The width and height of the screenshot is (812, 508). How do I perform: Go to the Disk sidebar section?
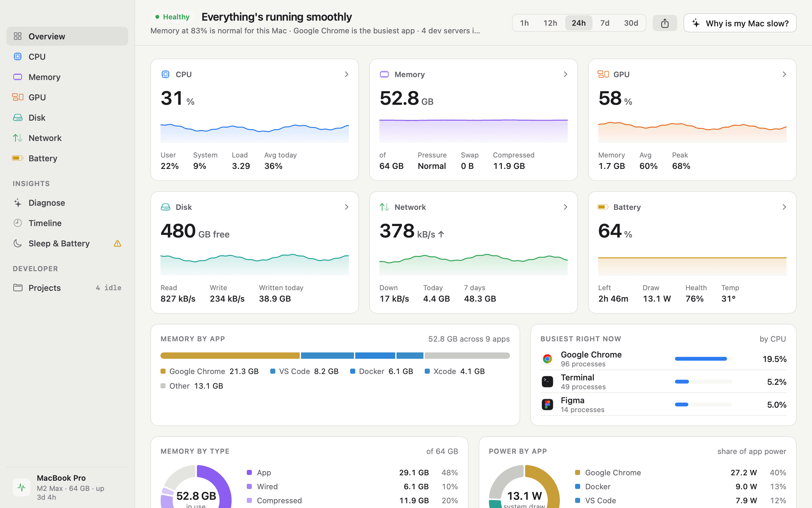point(67,117)
